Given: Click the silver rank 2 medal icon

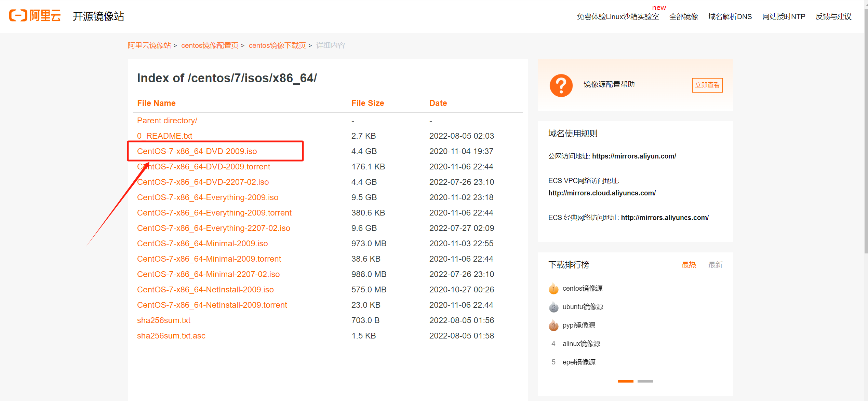Looking at the screenshot, I should point(553,307).
